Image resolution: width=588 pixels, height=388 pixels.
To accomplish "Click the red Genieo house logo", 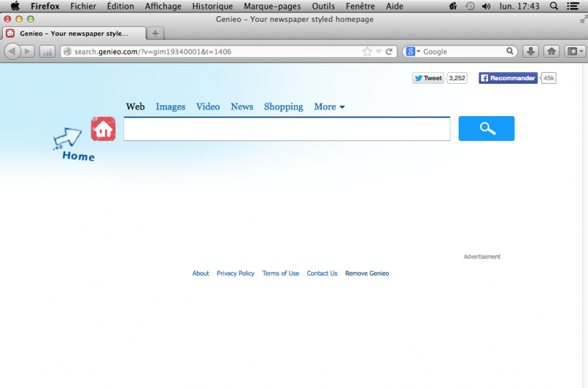I will [103, 129].
